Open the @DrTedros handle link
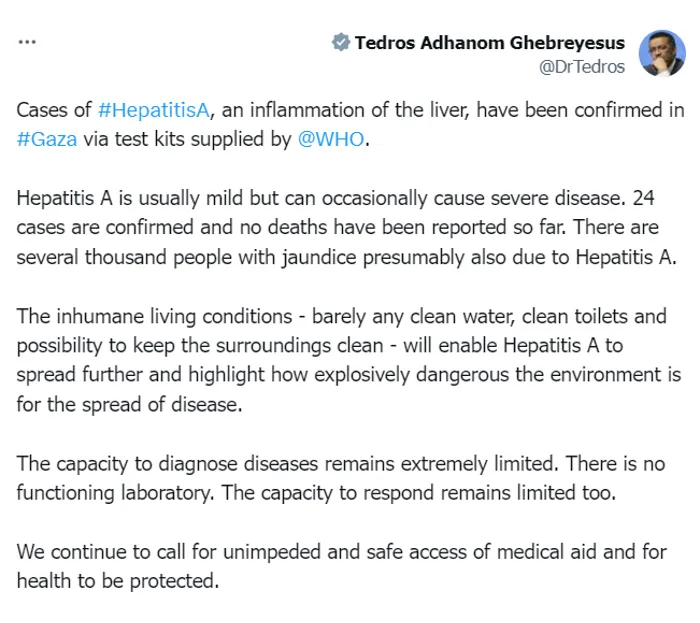 click(x=582, y=67)
